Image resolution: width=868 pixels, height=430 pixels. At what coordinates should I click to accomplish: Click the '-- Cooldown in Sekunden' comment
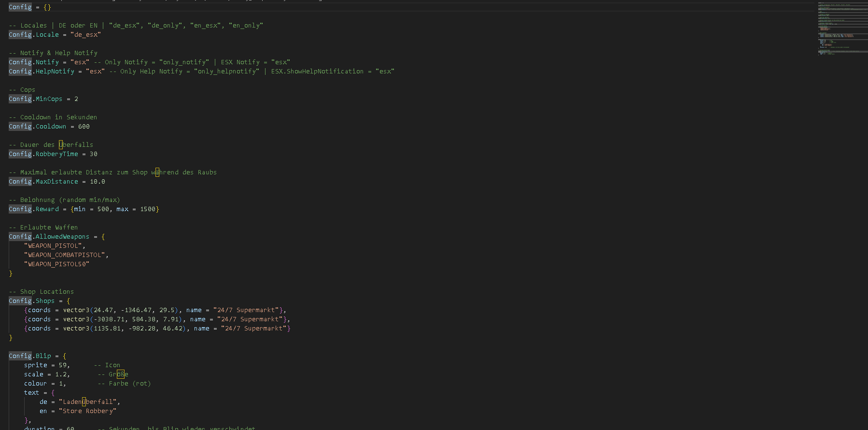click(x=53, y=117)
